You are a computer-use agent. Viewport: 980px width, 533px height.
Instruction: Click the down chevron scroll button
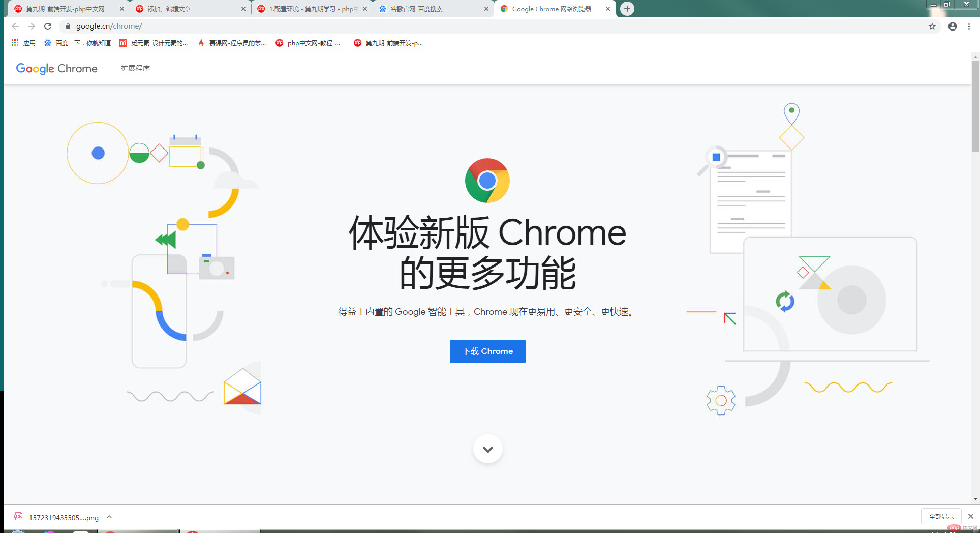488,449
